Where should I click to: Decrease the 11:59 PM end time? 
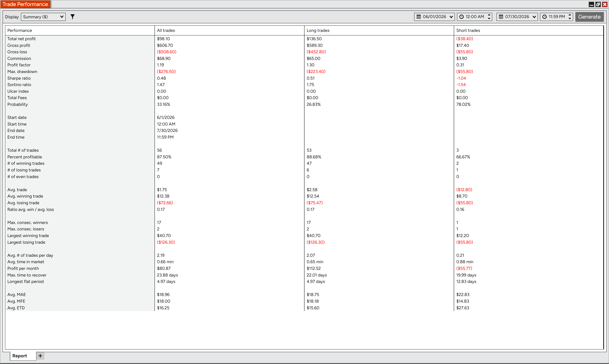point(570,19)
